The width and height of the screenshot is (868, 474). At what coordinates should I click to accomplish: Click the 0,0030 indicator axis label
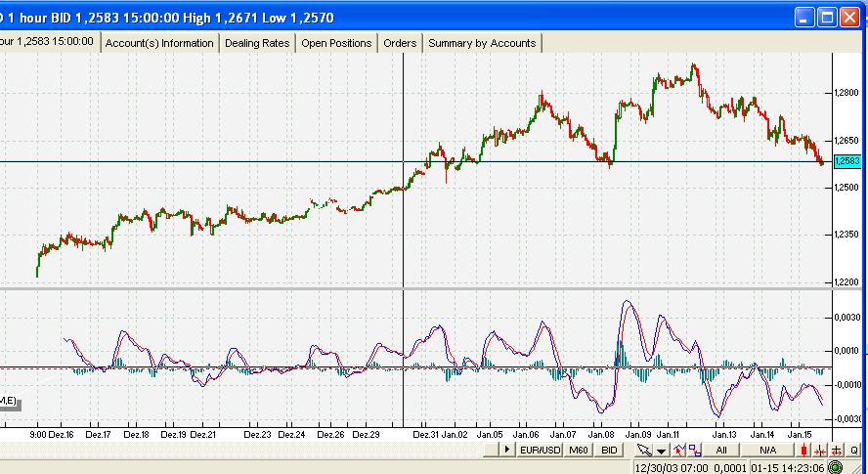[x=846, y=318]
